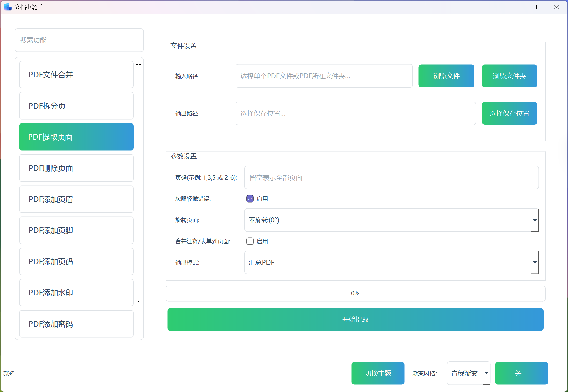Click the 搜索功能 search box
This screenshot has height=392, width=568.
79,40
